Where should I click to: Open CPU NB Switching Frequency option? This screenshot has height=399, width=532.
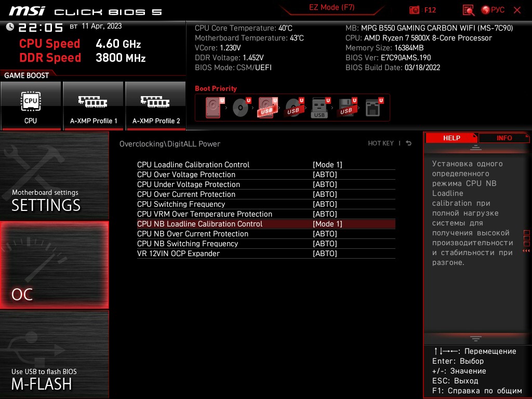266,244
